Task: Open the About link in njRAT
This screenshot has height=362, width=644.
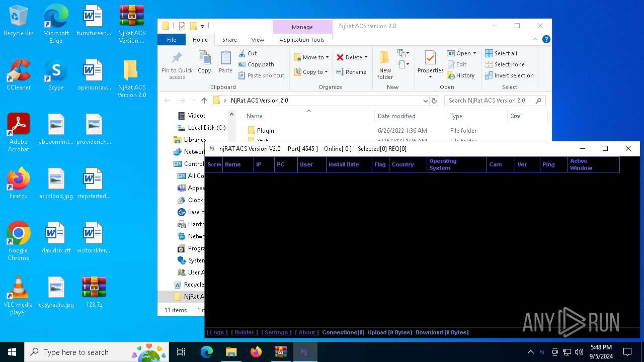Action: 307,332
